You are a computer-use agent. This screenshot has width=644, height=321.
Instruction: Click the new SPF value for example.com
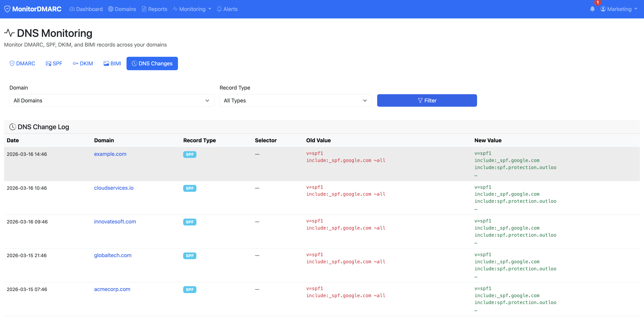515,164
